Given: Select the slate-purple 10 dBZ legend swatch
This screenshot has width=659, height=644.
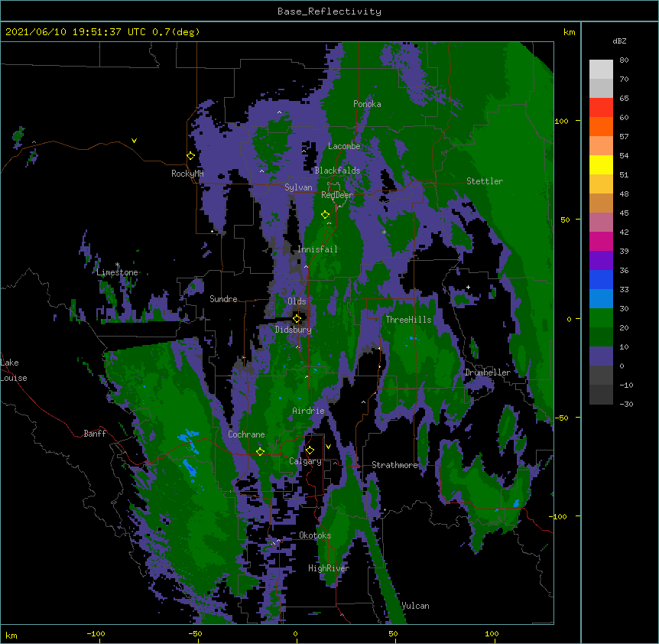Looking at the screenshot, I should coord(601,356).
